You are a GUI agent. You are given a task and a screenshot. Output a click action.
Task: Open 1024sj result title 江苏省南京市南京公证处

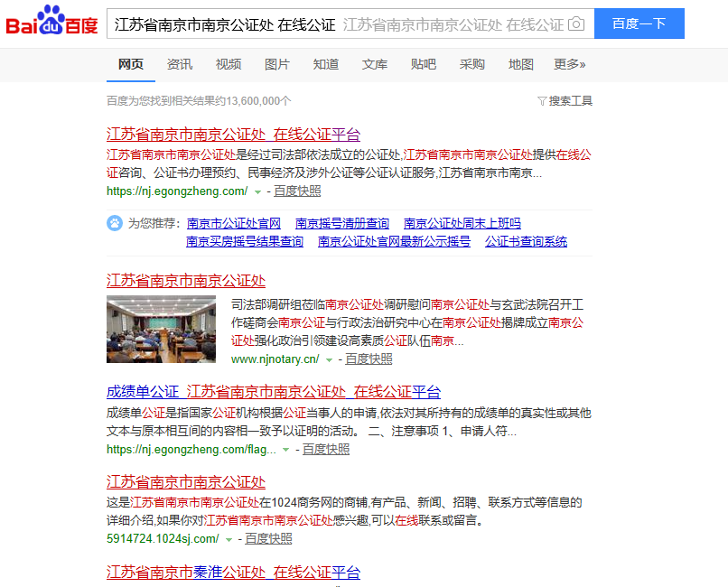tap(186, 482)
